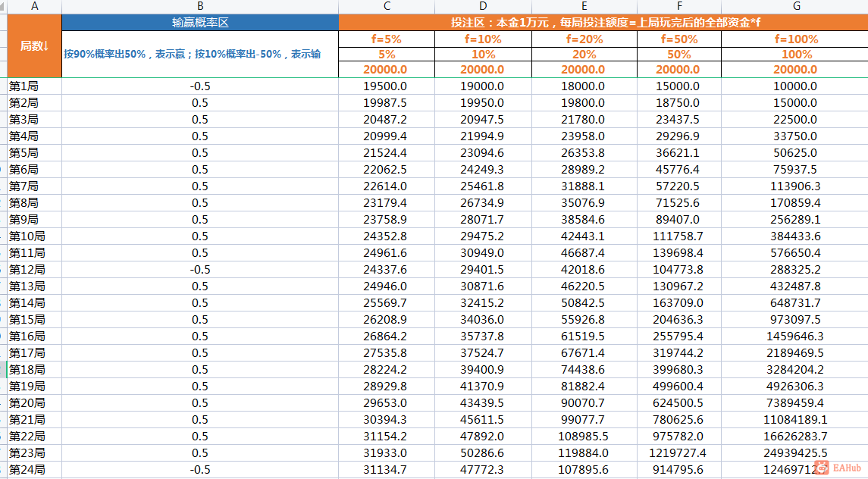Select cell 111758.7 in 第10局 row
This screenshot has height=479, width=868.
point(679,236)
